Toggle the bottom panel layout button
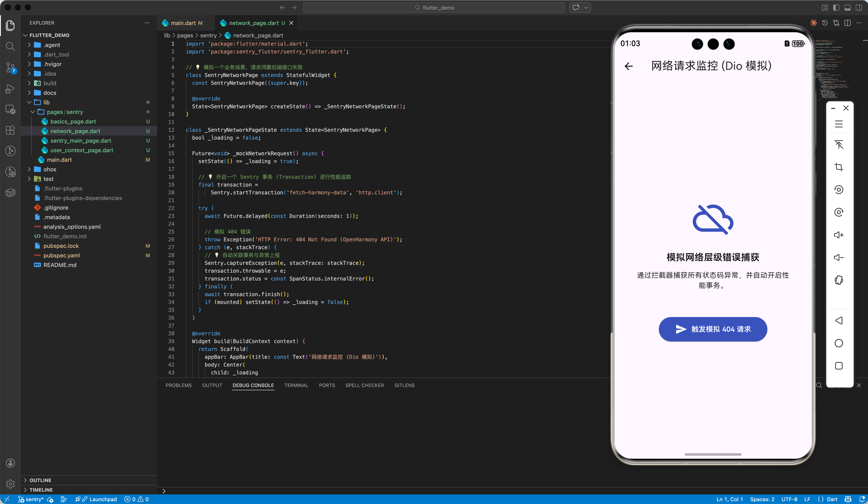 click(847, 8)
